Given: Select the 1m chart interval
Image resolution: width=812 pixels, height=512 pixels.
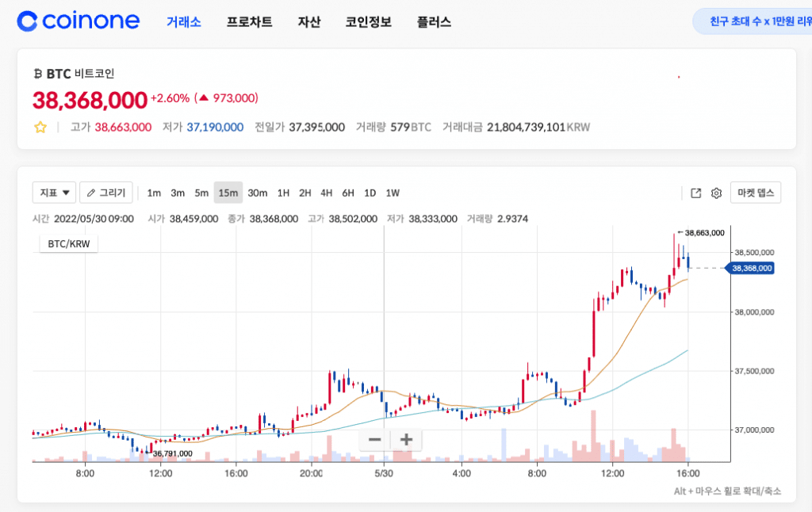Looking at the screenshot, I should pyautogui.click(x=154, y=193).
